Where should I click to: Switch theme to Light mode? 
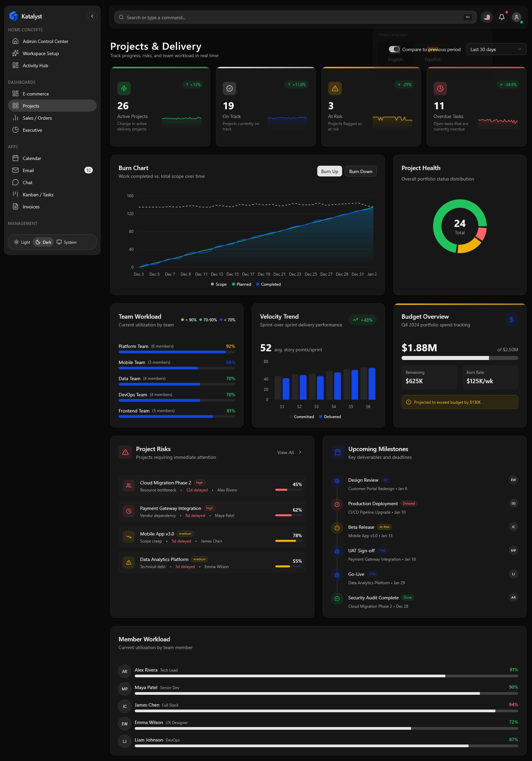tap(22, 242)
